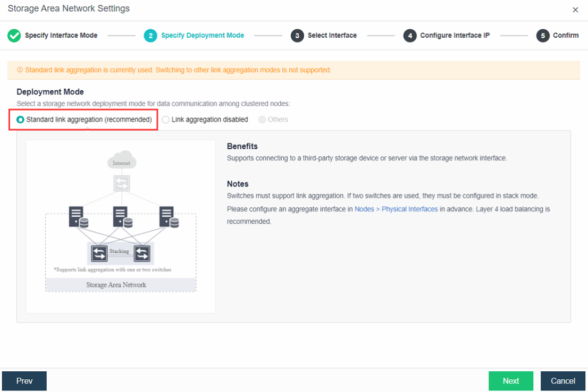Image resolution: width=588 pixels, height=392 pixels.
Task: Choose the Others deployment mode radio
Action: 262,120
